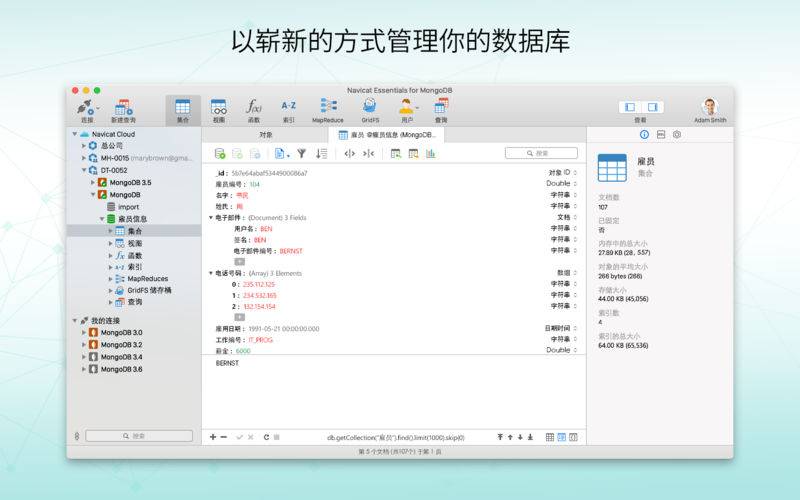Image resolution: width=800 pixels, height=500 pixels.
Task: Click the plus add document button
Action: [x=213, y=437]
